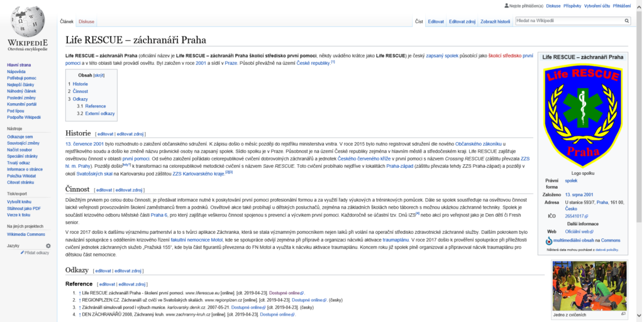Open the zapsaný spolek link in the intro
This screenshot has width=644, height=322.
tap(442, 55)
